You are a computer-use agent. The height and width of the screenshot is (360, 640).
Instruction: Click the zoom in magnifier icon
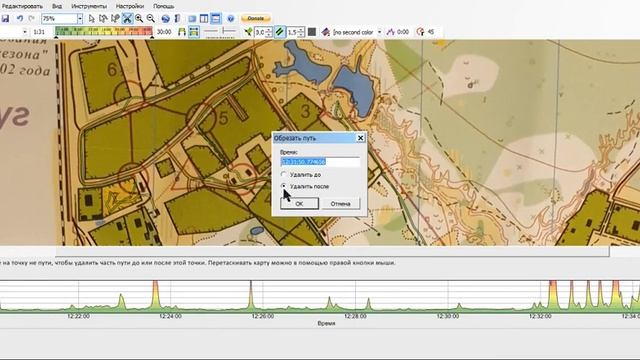pyautogui.click(x=139, y=18)
